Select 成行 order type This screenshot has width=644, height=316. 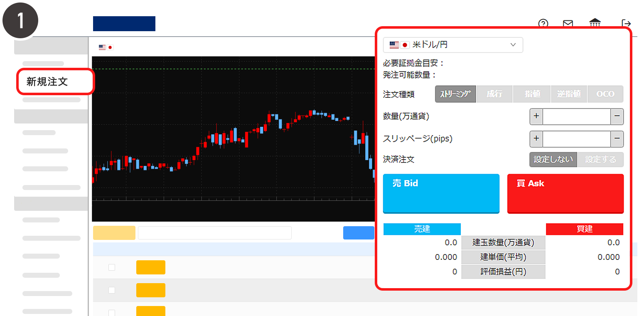pyautogui.click(x=494, y=94)
